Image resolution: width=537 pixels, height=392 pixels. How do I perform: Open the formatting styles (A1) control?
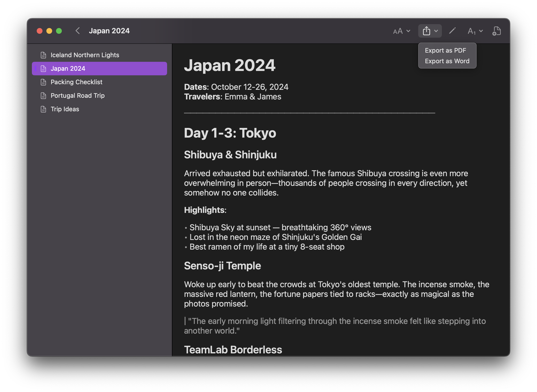pyautogui.click(x=471, y=31)
